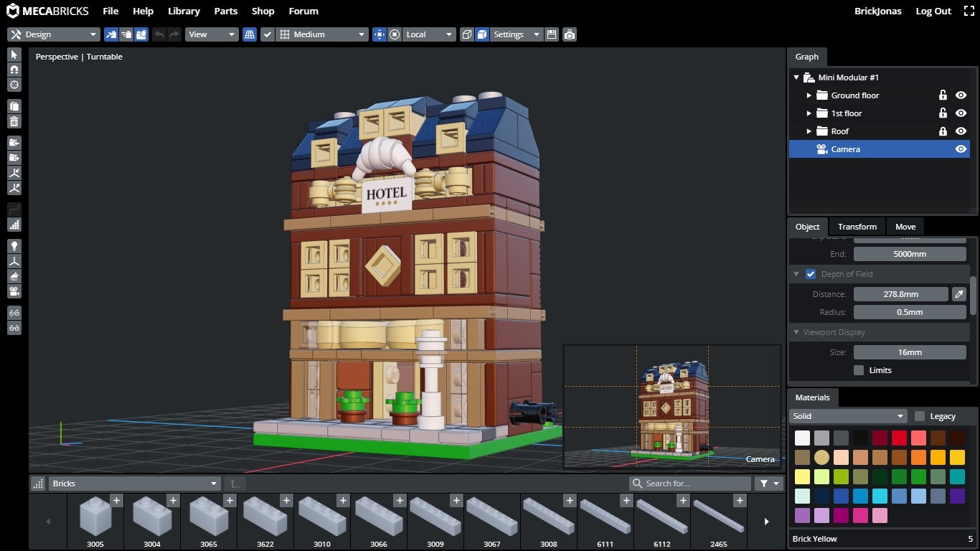Screen dimensions: 980x551
Task: Disable the Depth of Field checkbox
Action: pyautogui.click(x=811, y=274)
